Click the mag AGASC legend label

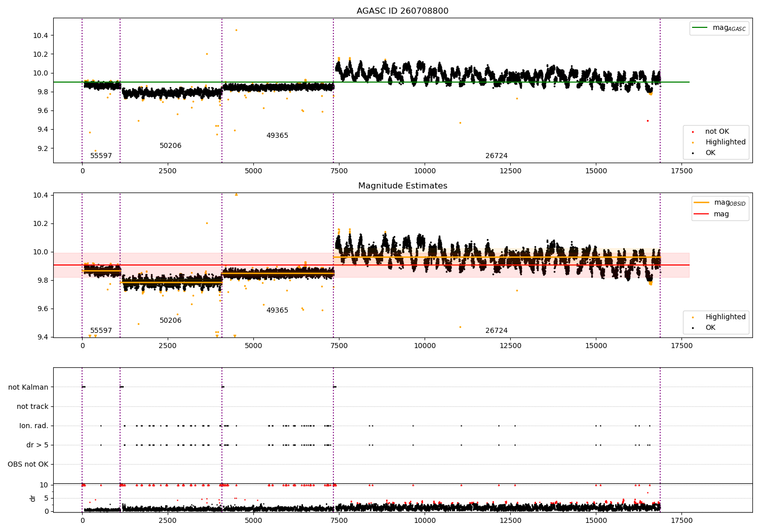tap(729, 28)
